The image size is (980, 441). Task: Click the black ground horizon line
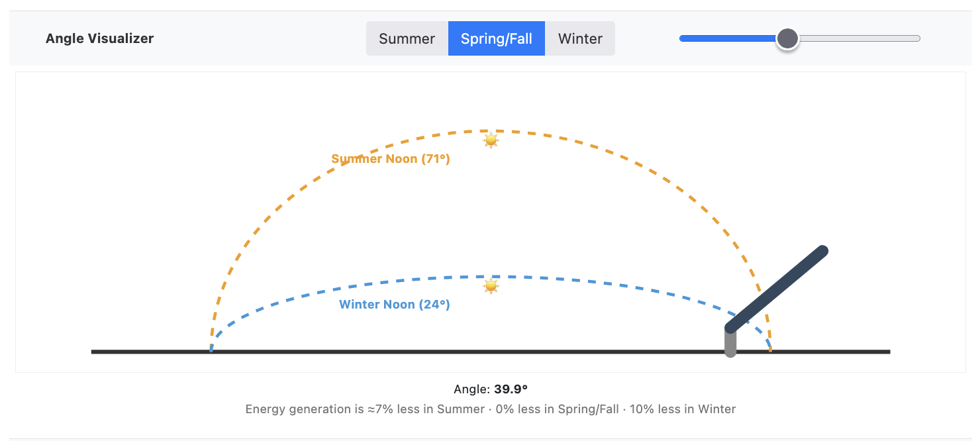[397, 350]
